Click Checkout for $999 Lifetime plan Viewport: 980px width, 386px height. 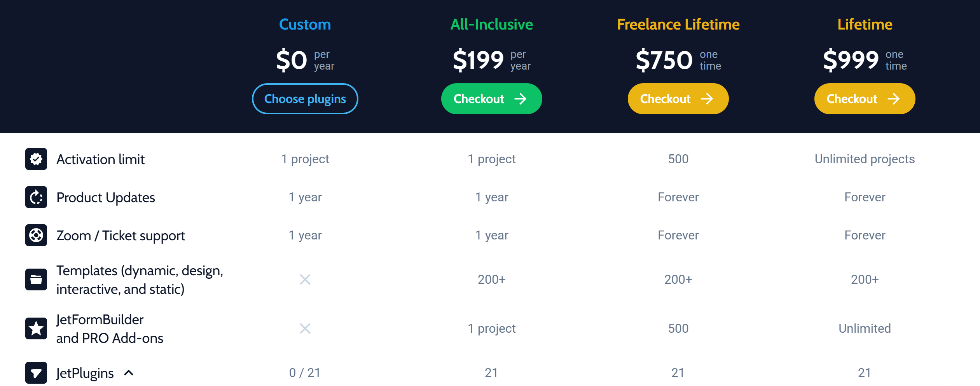point(865,99)
